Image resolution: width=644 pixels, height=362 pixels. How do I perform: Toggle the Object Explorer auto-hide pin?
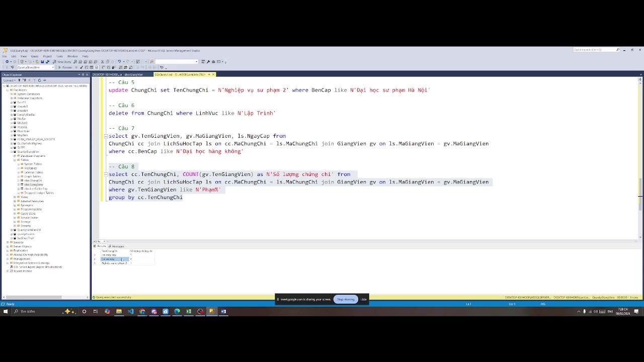83,74
